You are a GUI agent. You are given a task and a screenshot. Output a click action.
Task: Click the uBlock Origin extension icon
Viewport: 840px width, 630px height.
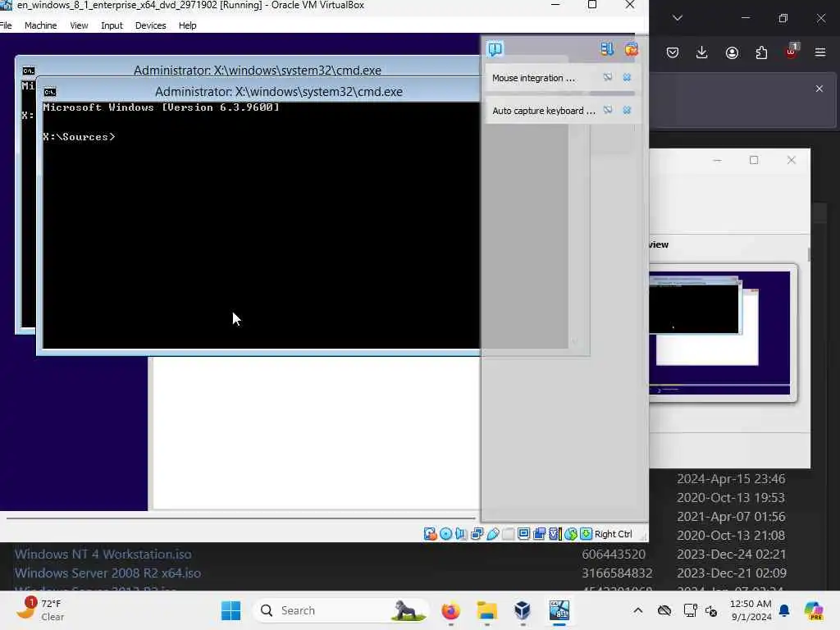pyautogui.click(x=792, y=52)
